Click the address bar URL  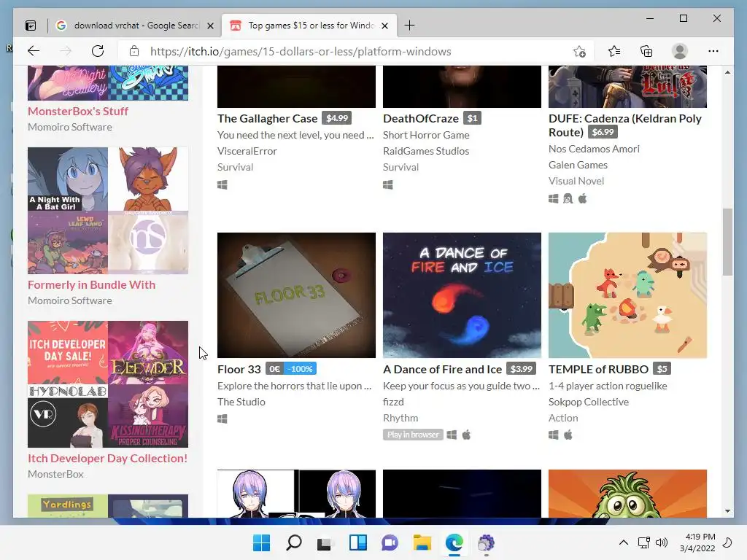point(301,52)
